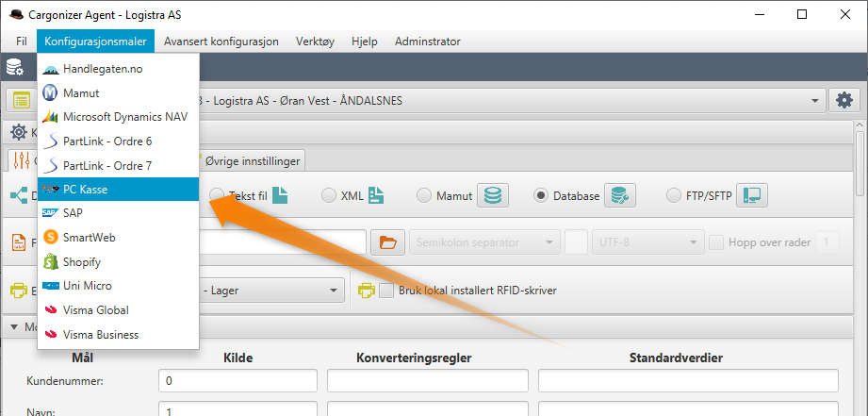
Task: Select Shopify configuration template
Action: [119, 261]
